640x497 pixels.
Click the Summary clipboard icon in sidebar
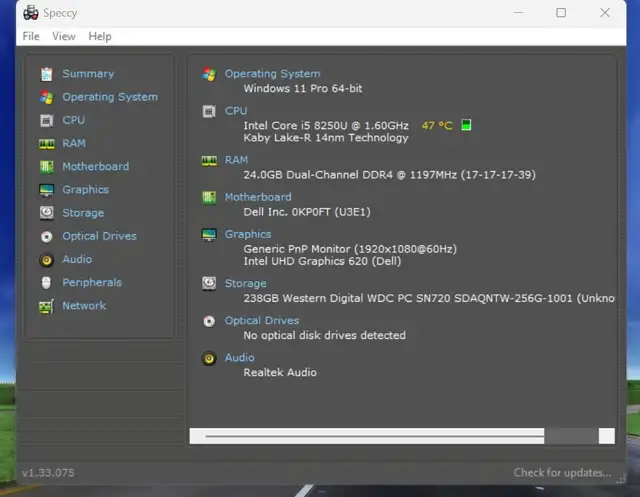pos(47,74)
